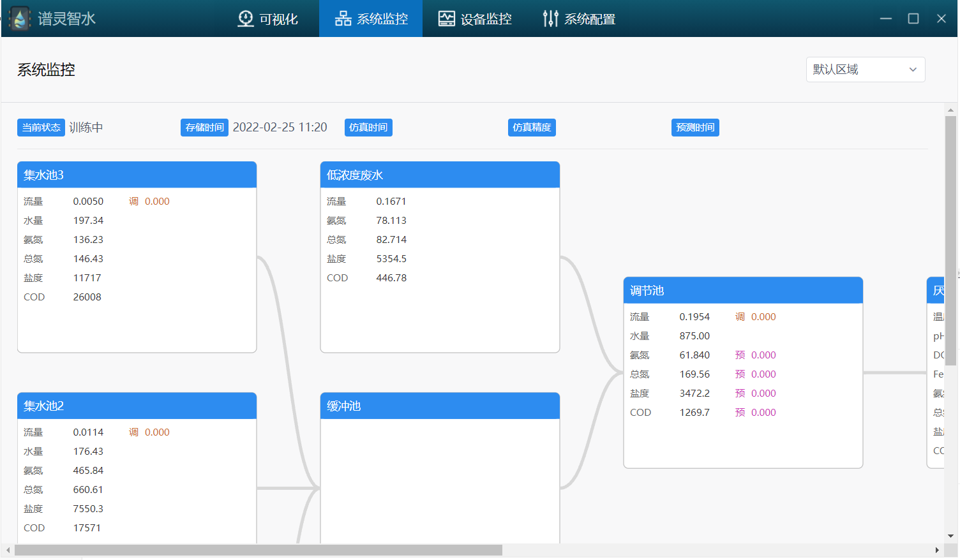
Task: Click the 当前状态 badge
Action: [41, 128]
